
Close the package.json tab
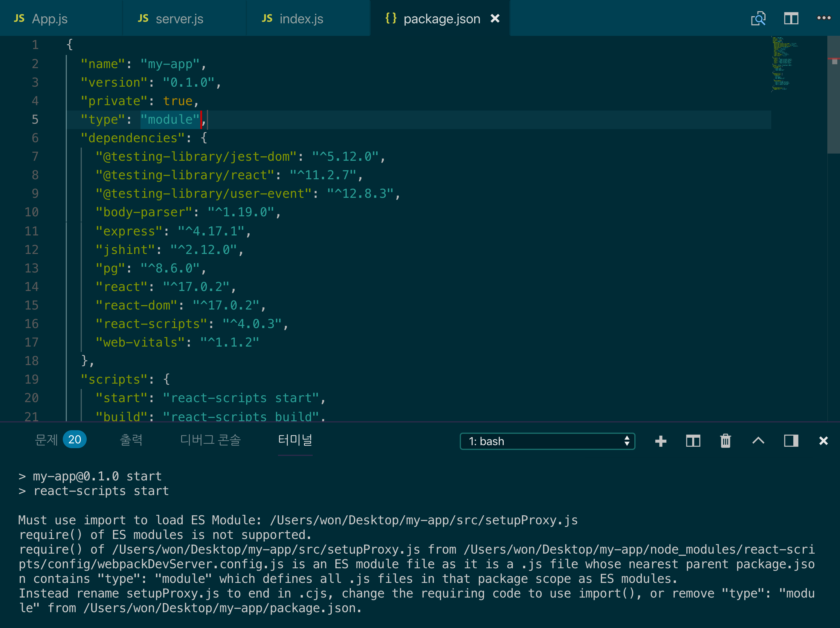495,18
